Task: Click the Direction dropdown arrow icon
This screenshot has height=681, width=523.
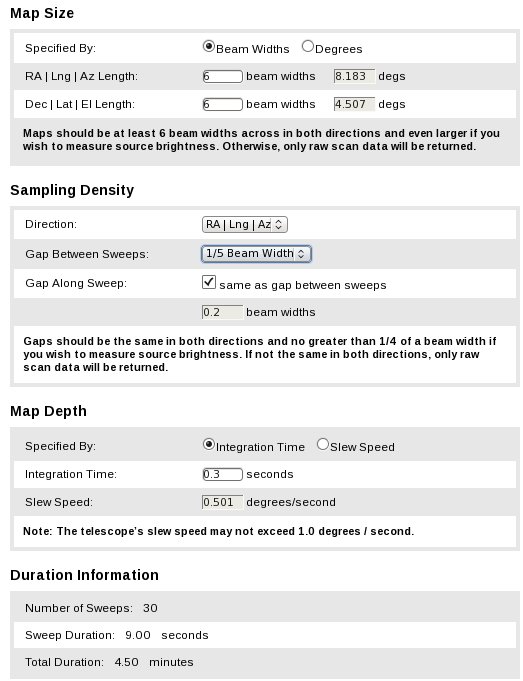Action: [x=279, y=225]
